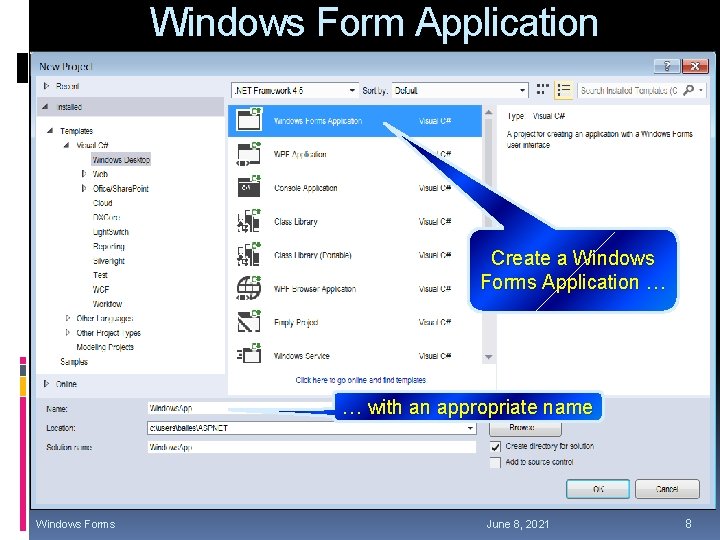Select the Class Library template icon
This screenshot has height=540, width=720.
click(x=249, y=221)
